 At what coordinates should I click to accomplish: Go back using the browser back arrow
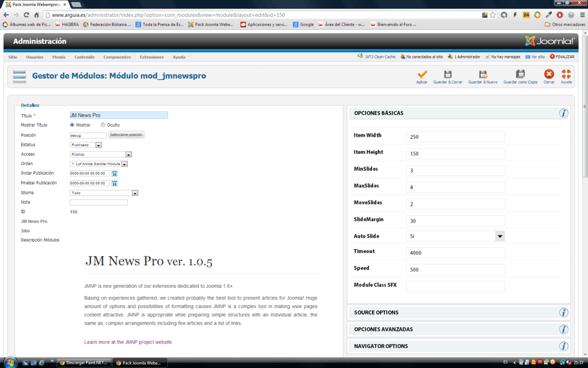pos(6,15)
